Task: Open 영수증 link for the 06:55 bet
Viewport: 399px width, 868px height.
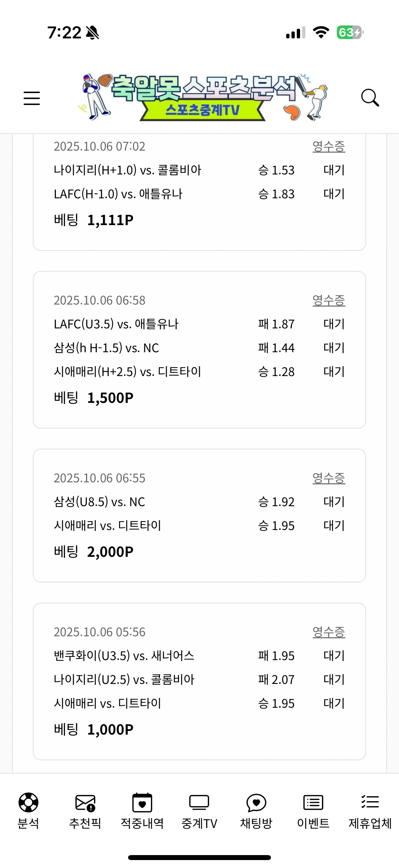Action: (329, 478)
